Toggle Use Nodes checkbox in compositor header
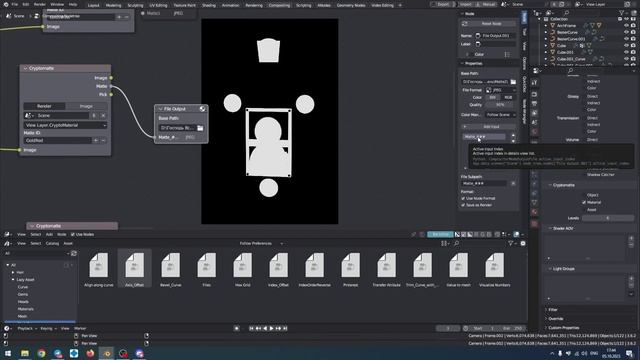The image size is (640, 360). pyautogui.click(x=73, y=234)
